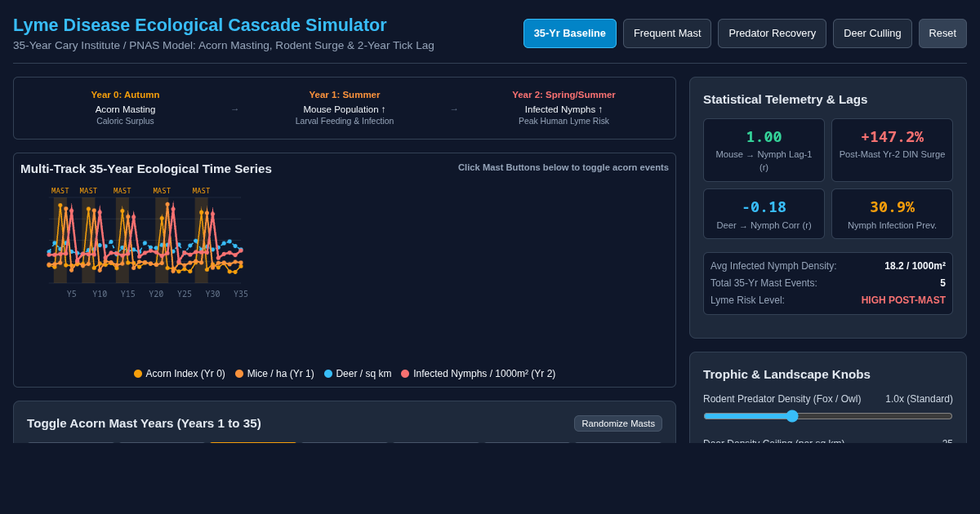Click the 35-Year Cary Institute / PNAS Model subtitle
The image size is (980, 514).
[224, 46]
